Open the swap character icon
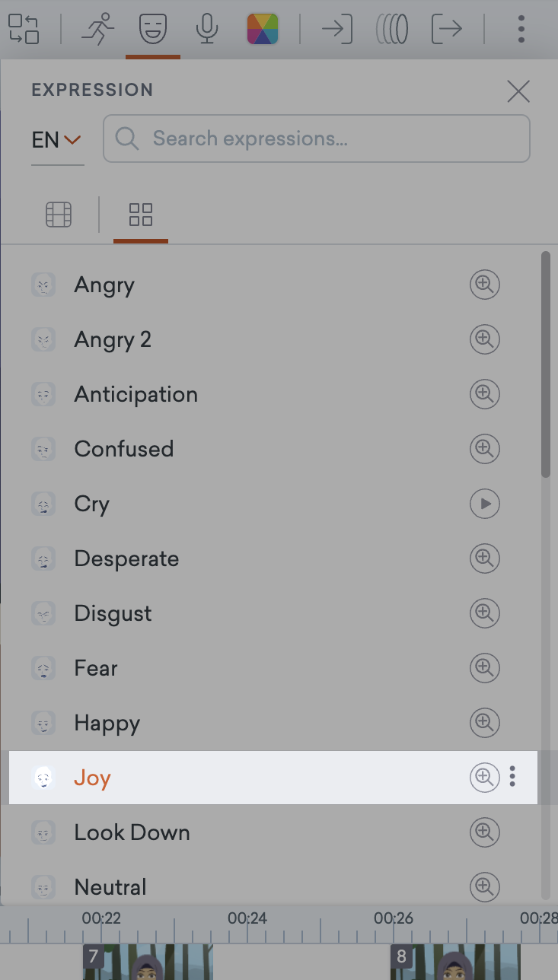558x980 pixels. [x=24, y=29]
